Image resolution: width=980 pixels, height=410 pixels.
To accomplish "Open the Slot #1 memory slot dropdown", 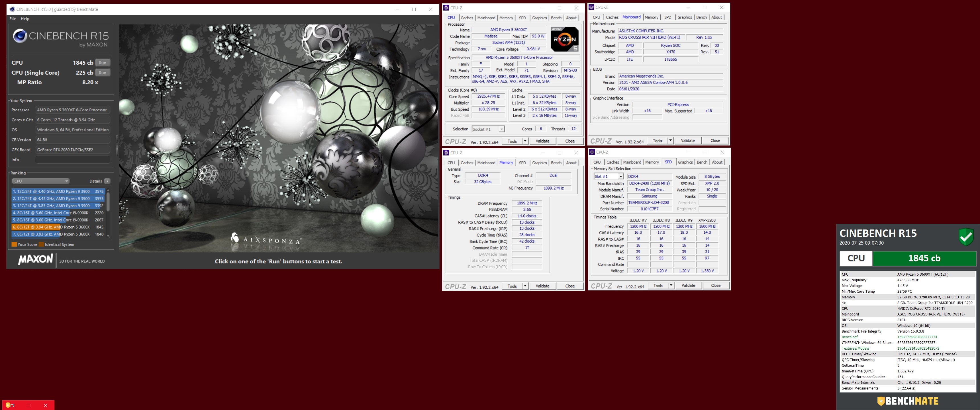I will tap(609, 177).
